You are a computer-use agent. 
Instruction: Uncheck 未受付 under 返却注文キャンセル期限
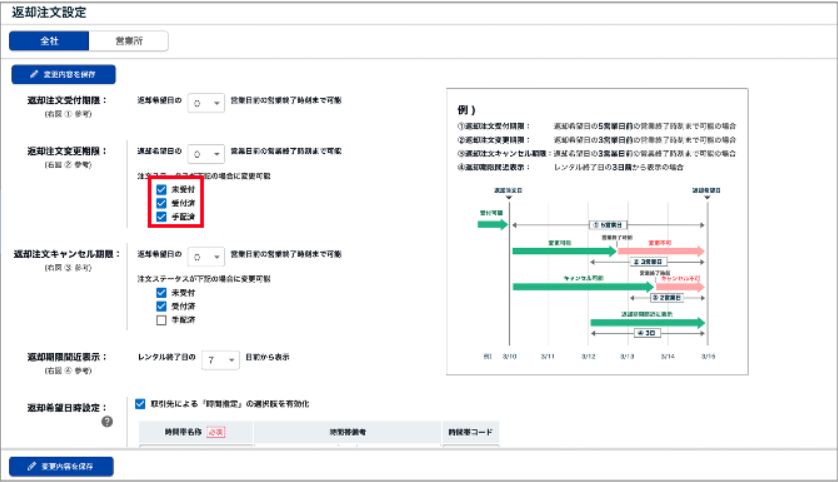(161, 292)
